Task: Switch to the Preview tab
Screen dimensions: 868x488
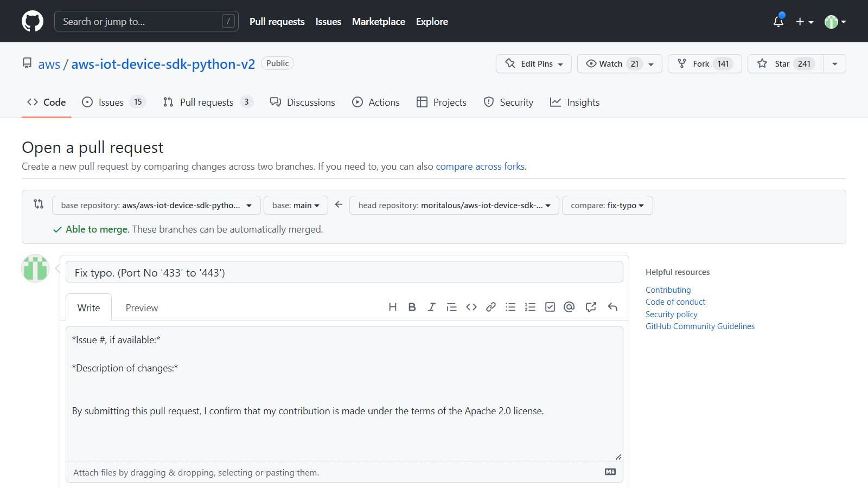Action: pos(142,308)
